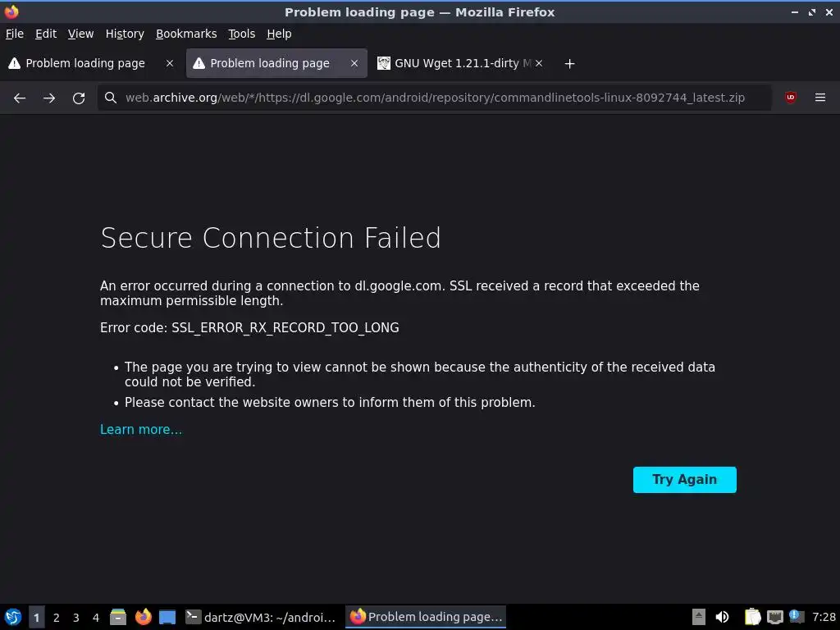Switch to the first Problem loading page tab
840x630 pixels.
point(84,63)
